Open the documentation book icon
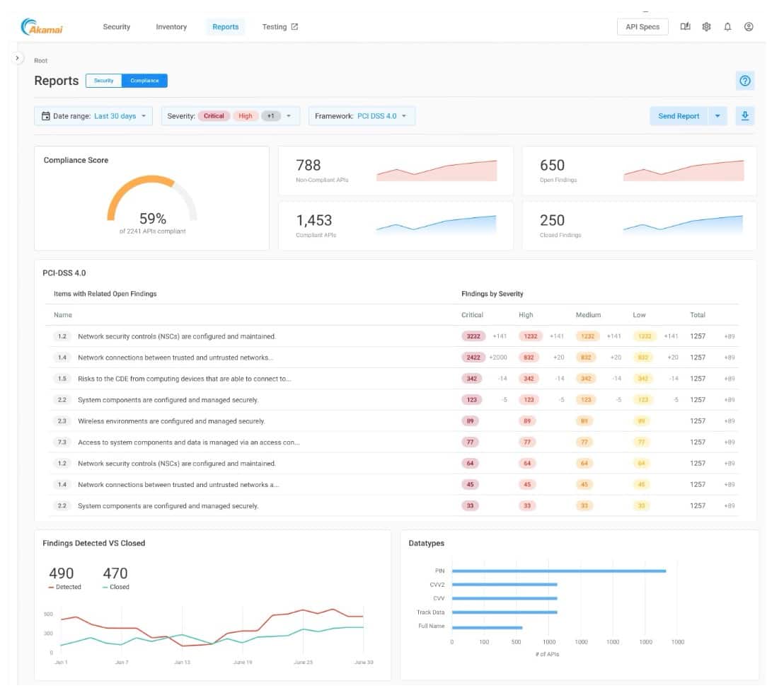The width and height of the screenshot is (784, 698). pyautogui.click(x=685, y=27)
